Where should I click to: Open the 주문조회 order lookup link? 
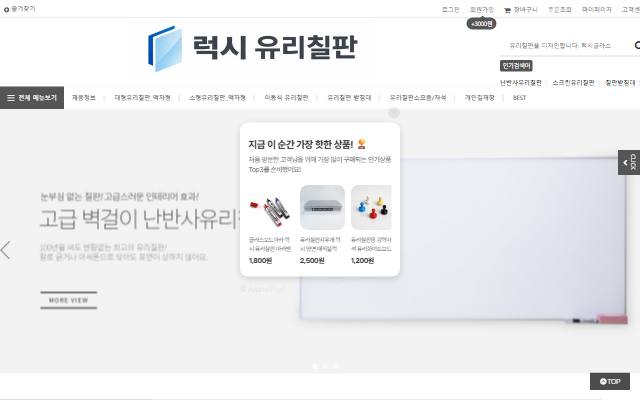click(560, 9)
